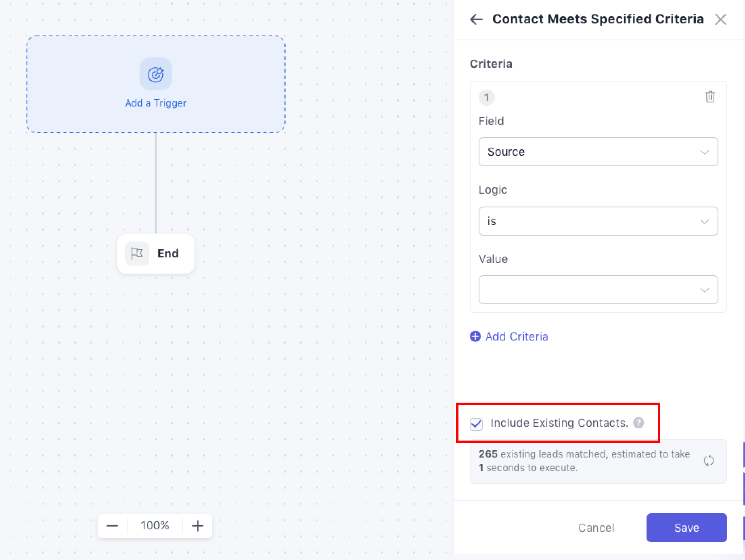745x560 pixels.
Task: Select the End node on the canvas
Action: pyautogui.click(x=168, y=253)
